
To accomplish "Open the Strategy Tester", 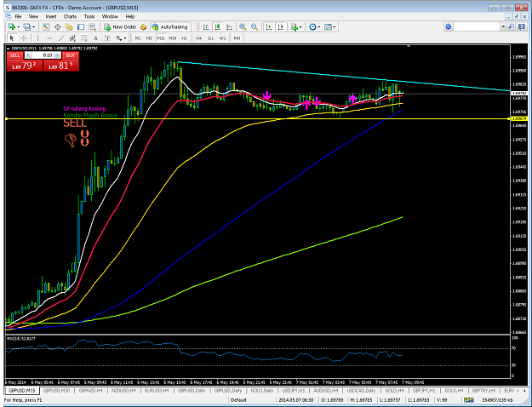I will coord(92,26).
